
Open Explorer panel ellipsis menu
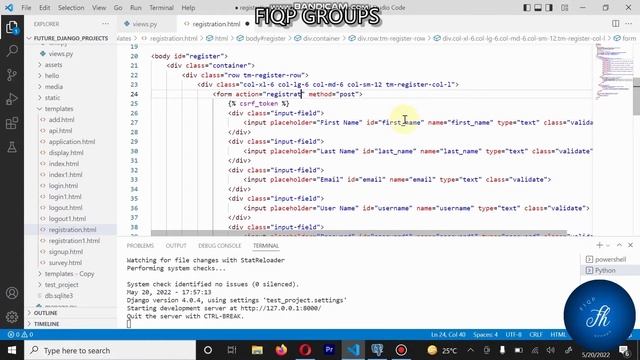105,24
